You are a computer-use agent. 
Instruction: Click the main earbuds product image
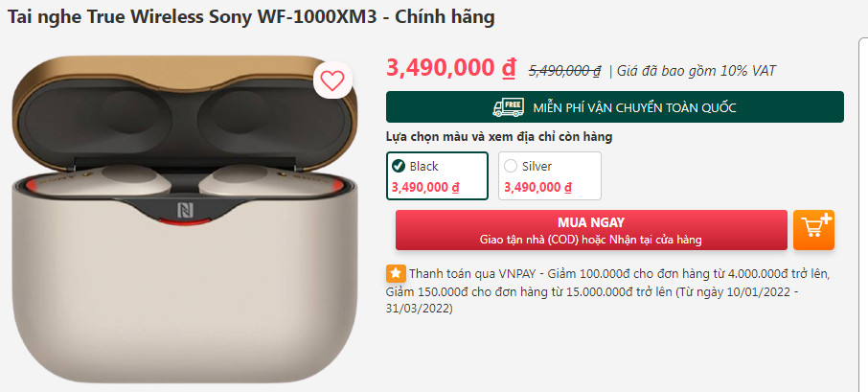[184, 219]
